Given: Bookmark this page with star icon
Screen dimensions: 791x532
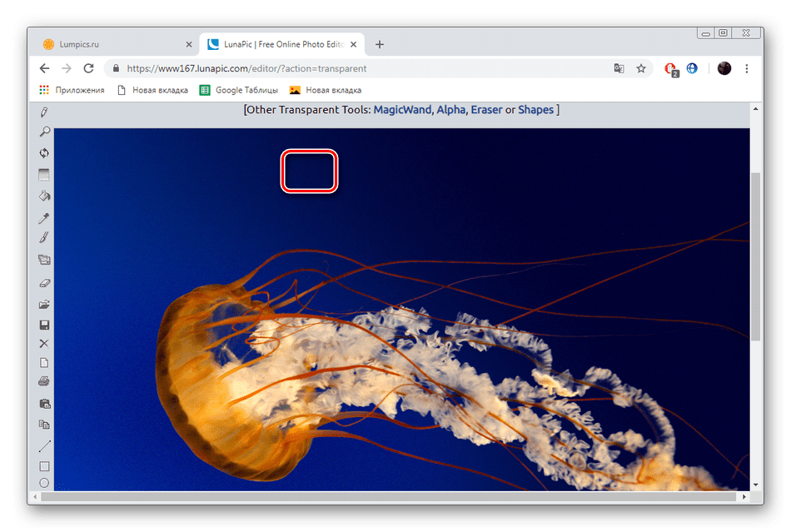Looking at the screenshot, I should tap(641, 68).
